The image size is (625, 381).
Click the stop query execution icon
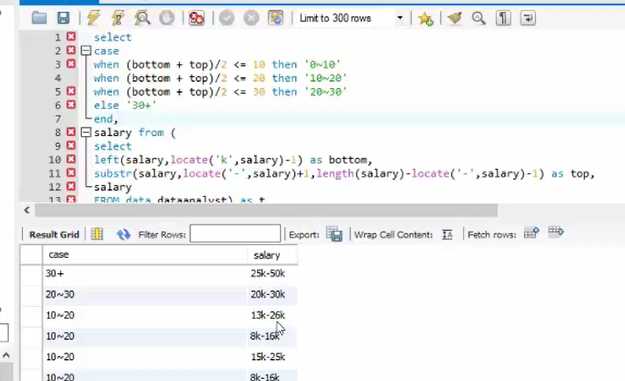tap(167, 18)
